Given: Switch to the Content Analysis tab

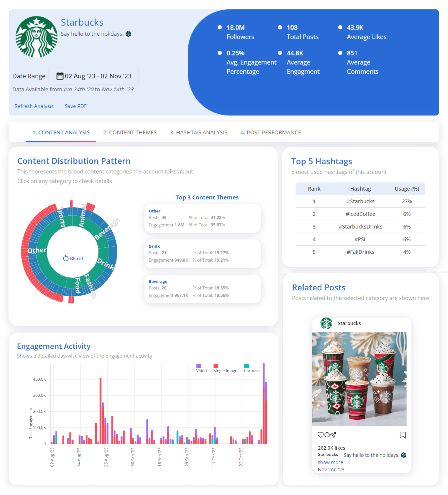Looking at the screenshot, I should pos(61,132).
